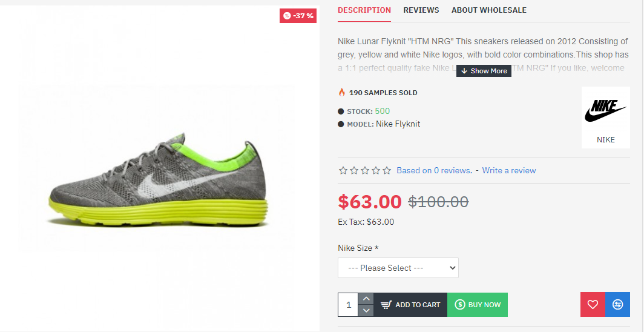This screenshot has height=332, width=644.
Task: Open the Nike Size dropdown
Action: tap(398, 268)
